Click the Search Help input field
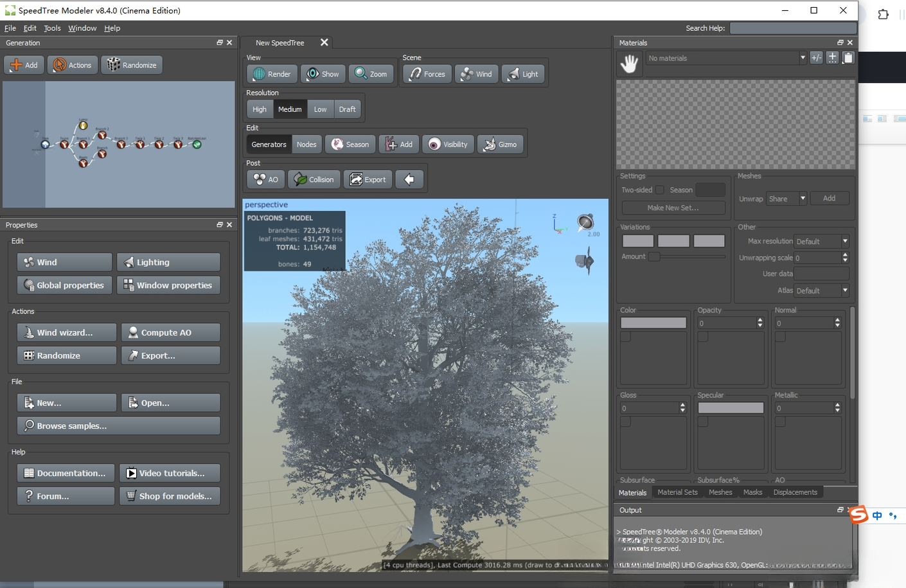 pyautogui.click(x=793, y=28)
